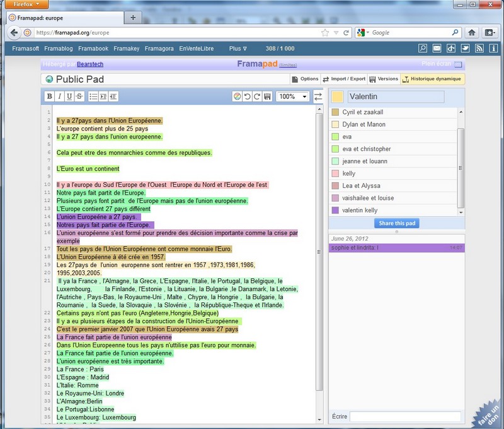Open the Historique dynamique tab
Image resolution: width=504 pixels, height=429 pixels.
(x=432, y=79)
